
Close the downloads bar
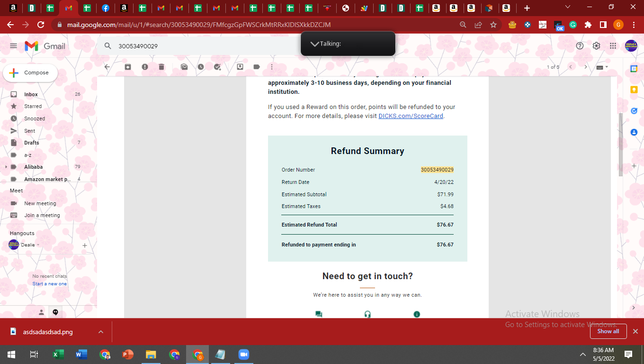point(635,331)
